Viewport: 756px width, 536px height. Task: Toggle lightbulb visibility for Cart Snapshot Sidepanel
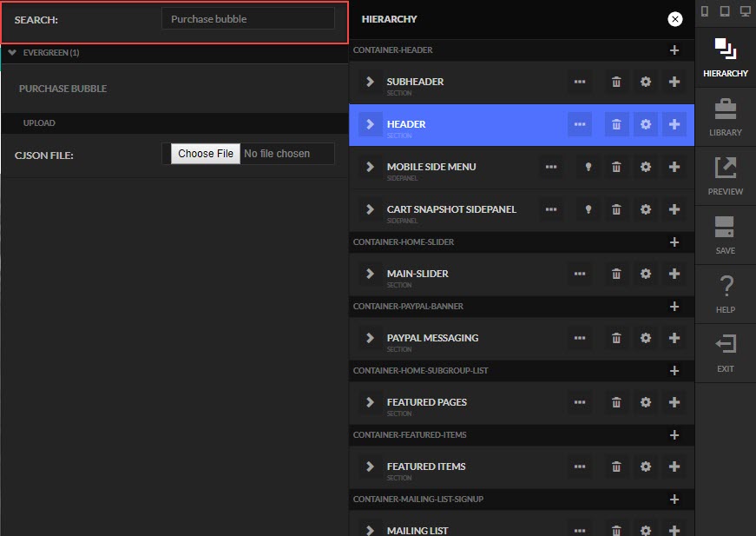588,209
